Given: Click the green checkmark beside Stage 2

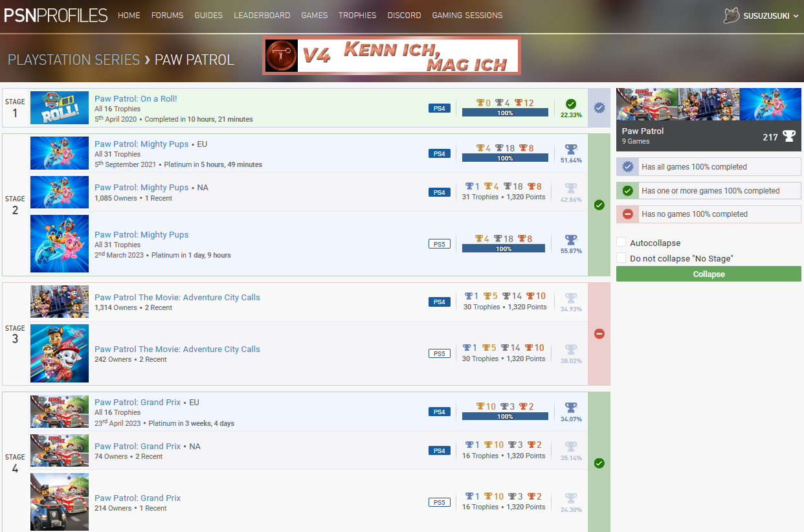Looking at the screenshot, I should point(599,205).
